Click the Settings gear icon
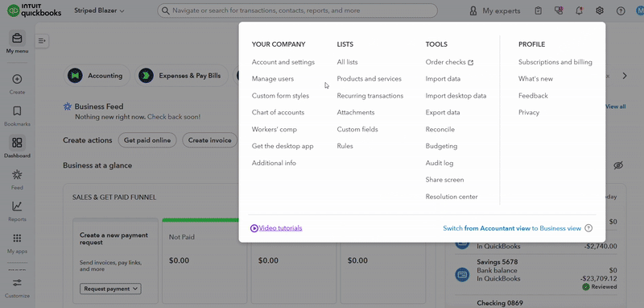The width and height of the screenshot is (644, 308). point(600,10)
